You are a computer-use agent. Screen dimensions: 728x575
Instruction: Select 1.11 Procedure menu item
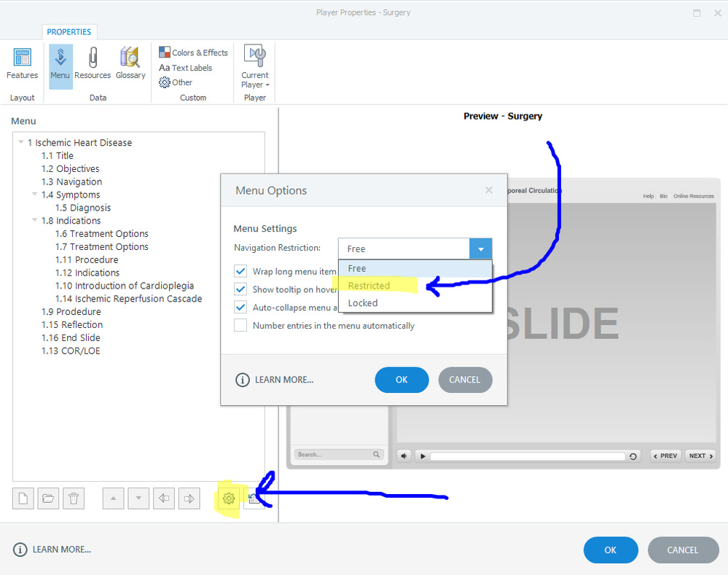pos(87,259)
